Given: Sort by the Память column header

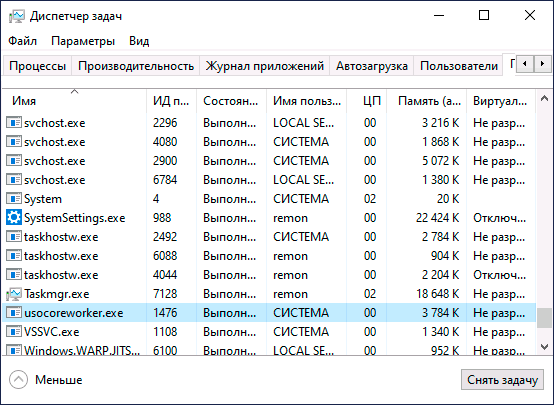Looking at the screenshot, I should pyautogui.click(x=427, y=101).
